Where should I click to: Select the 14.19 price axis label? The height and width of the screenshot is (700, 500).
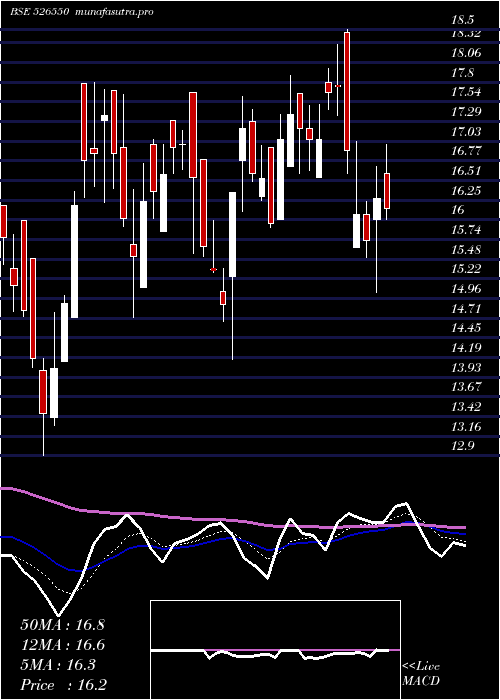[467, 347]
